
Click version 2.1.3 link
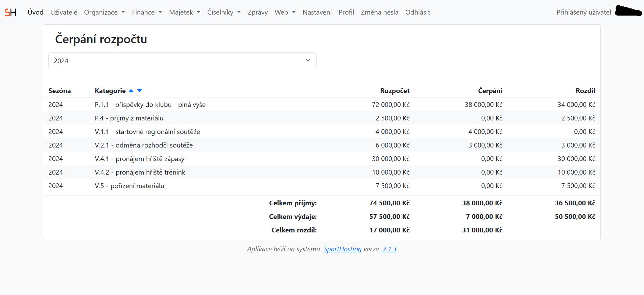(389, 249)
